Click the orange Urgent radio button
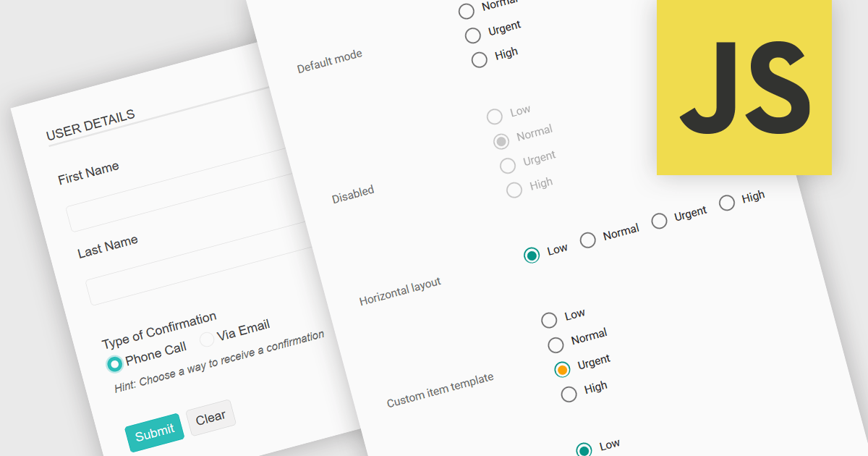Image resolution: width=868 pixels, height=456 pixels. coord(562,369)
